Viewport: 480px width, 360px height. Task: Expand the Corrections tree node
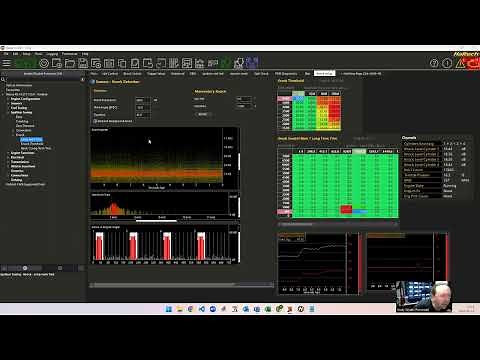click(13, 130)
